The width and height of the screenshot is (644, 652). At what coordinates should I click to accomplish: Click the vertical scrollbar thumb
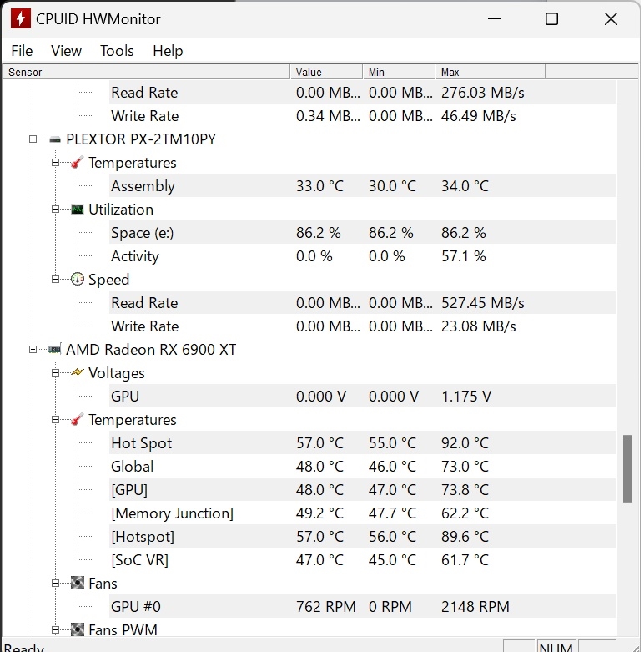pyautogui.click(x=628, y=468)
